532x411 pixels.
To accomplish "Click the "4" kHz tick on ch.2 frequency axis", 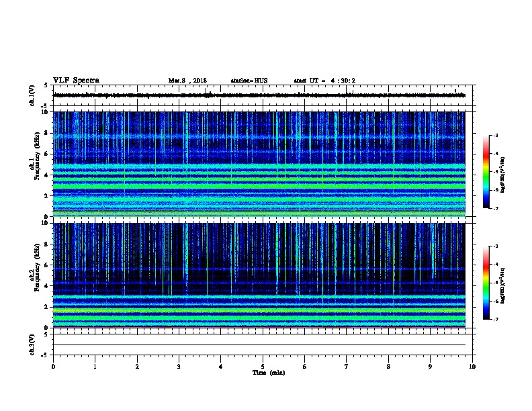I will pyautogui.click(x=47, y=286).
